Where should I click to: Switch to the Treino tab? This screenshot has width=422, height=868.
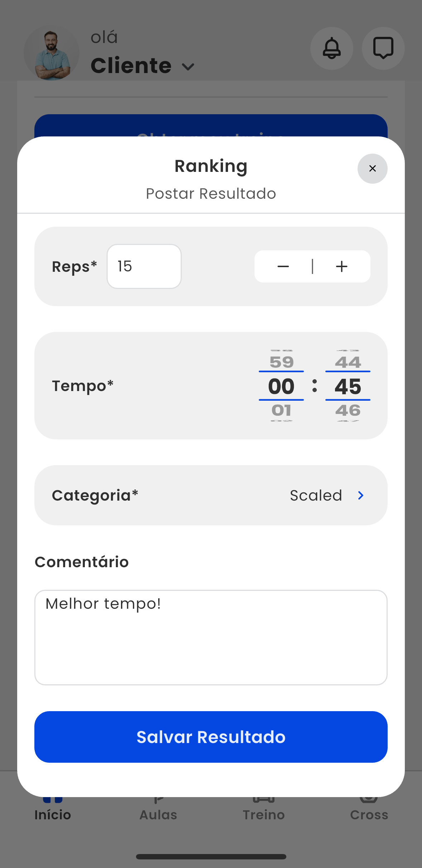tap(264, 814)
